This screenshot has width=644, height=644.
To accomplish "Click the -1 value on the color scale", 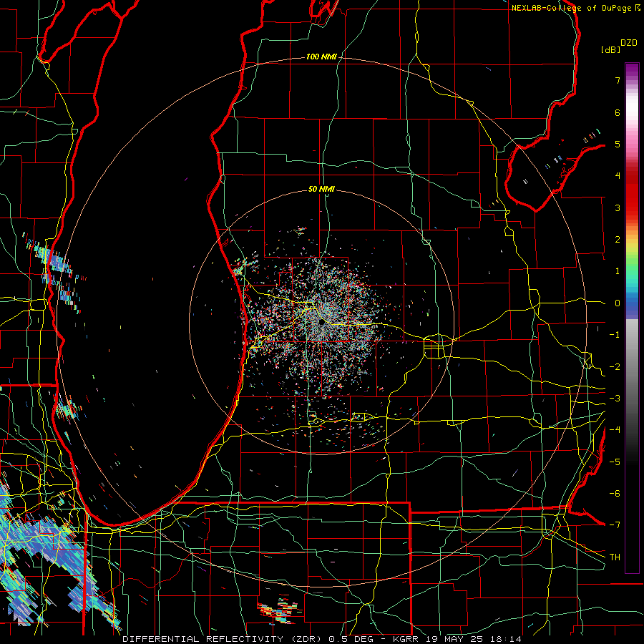I will [615, 335].
